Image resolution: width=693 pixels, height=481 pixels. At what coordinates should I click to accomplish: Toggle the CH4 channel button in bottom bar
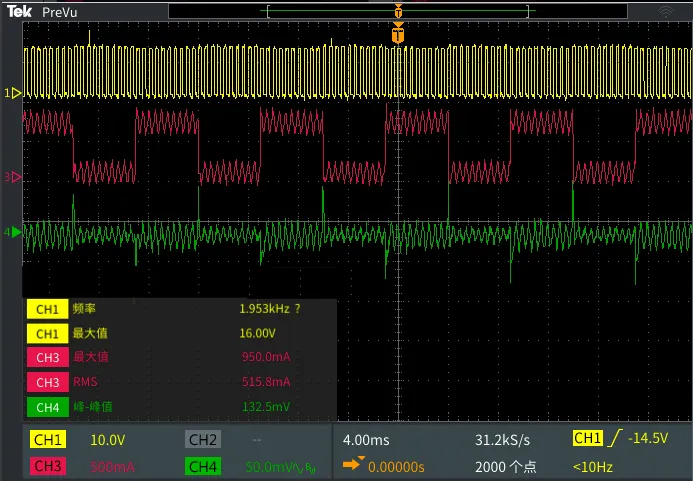(202, 466)
